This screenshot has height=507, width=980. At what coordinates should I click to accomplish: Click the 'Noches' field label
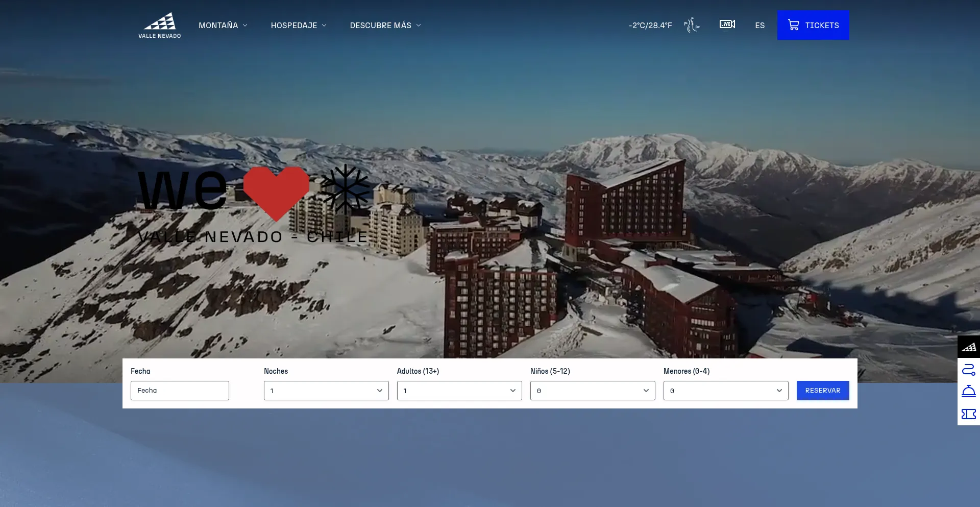click(276, 371)
